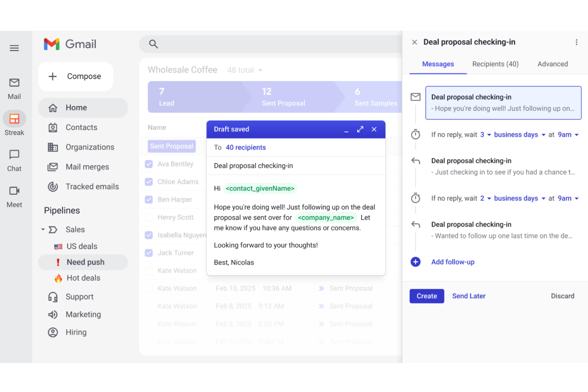Open Chat in the left rail
The height and width of the screenshot is (392, 588).
(x=14, y=160)
